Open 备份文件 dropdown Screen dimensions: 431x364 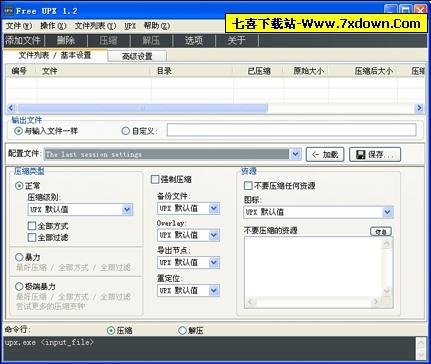pyautogui.click(x=214, y=209)
